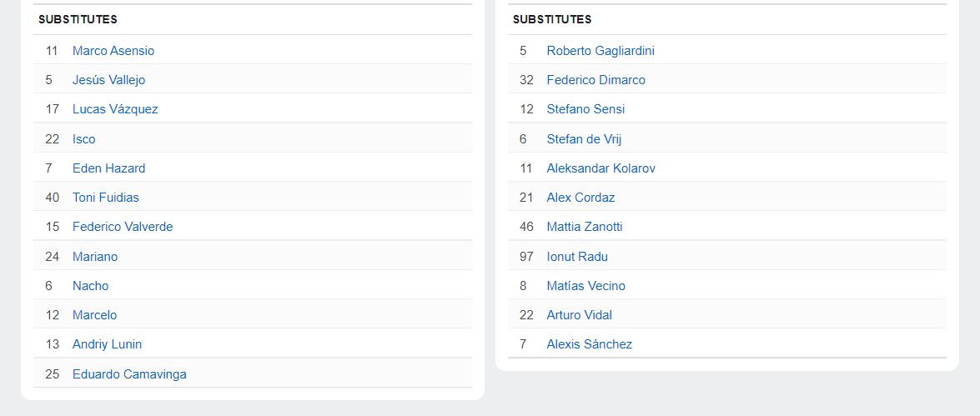Open Isco's profile link
This screenshot has width=980, height=416.
pos(84,139)
